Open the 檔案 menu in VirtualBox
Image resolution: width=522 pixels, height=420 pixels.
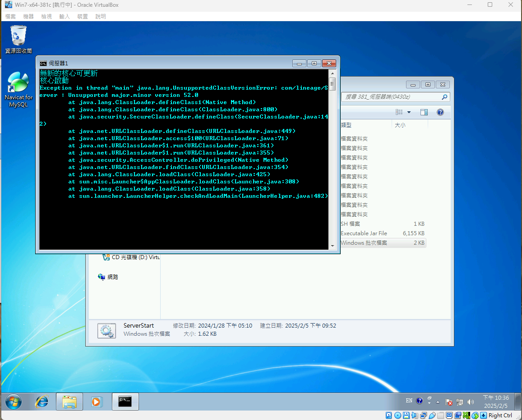[10, 16]
